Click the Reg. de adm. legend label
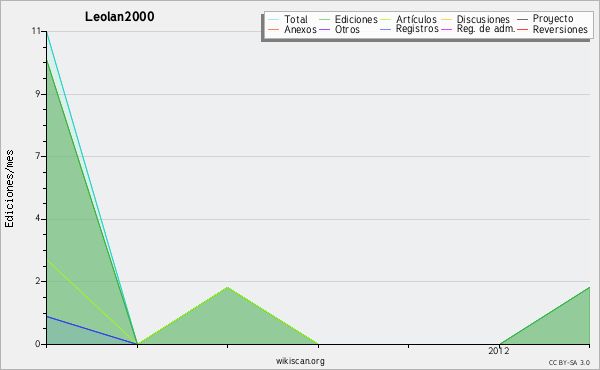The height and width of the screenshot is (370, 600). 486,29
